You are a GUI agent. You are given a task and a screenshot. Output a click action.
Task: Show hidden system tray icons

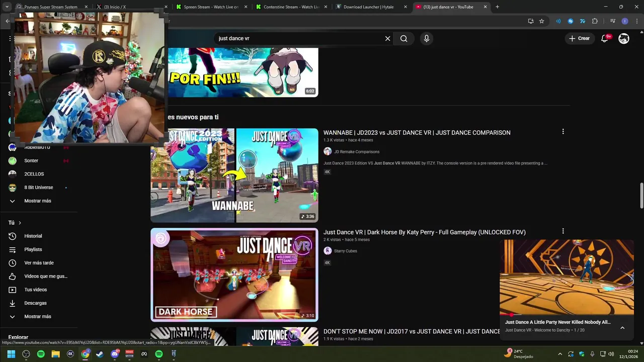pyautogui.click(x=560, y=354)
